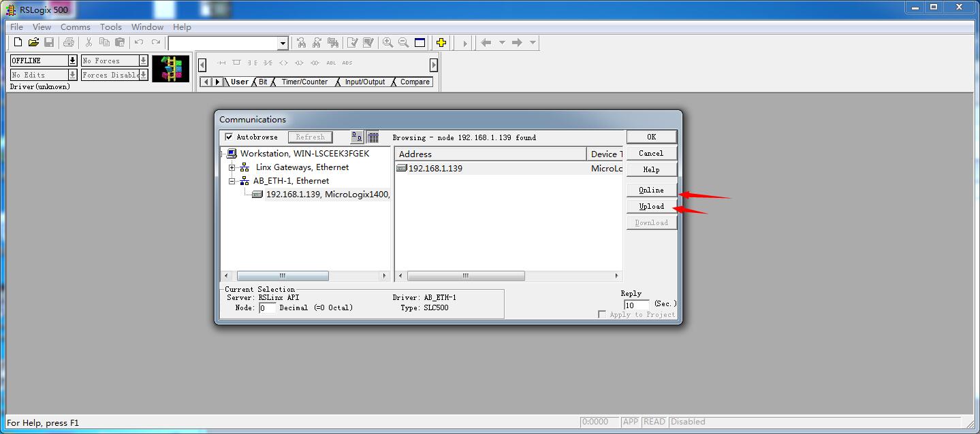Select 192.168.1.139, MicroLogix1400 tree item
980x434 pixels.
(x=328, y=194)
